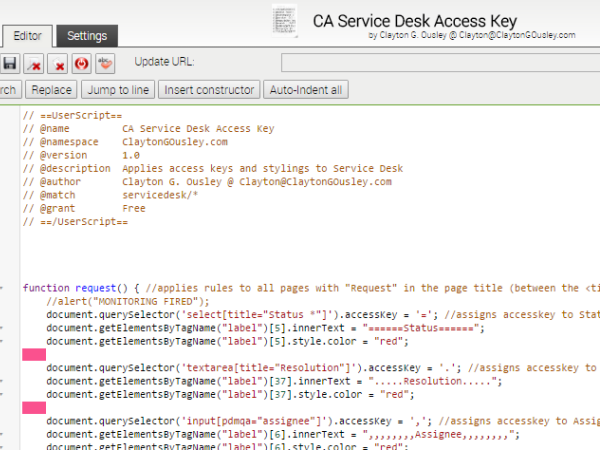This screenshot has height=450, width=600.
Task: Click the partially visible Search button
Action: (10, 90)
